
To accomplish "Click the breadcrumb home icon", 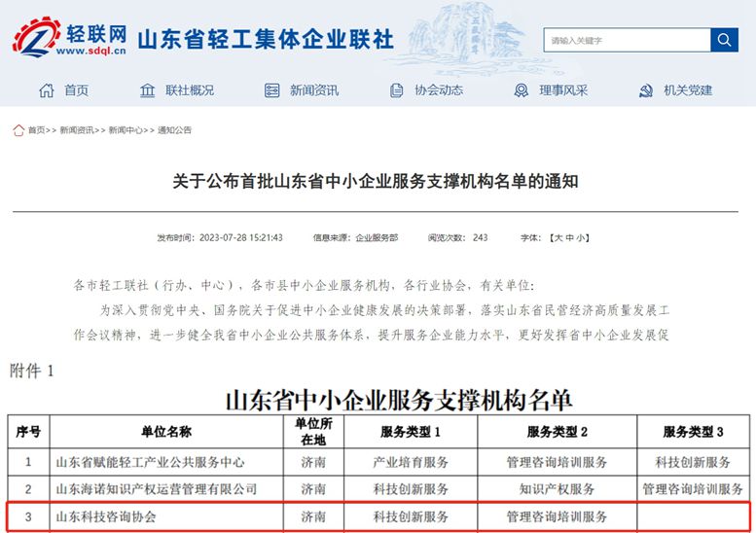I will [x=18, y=130].
